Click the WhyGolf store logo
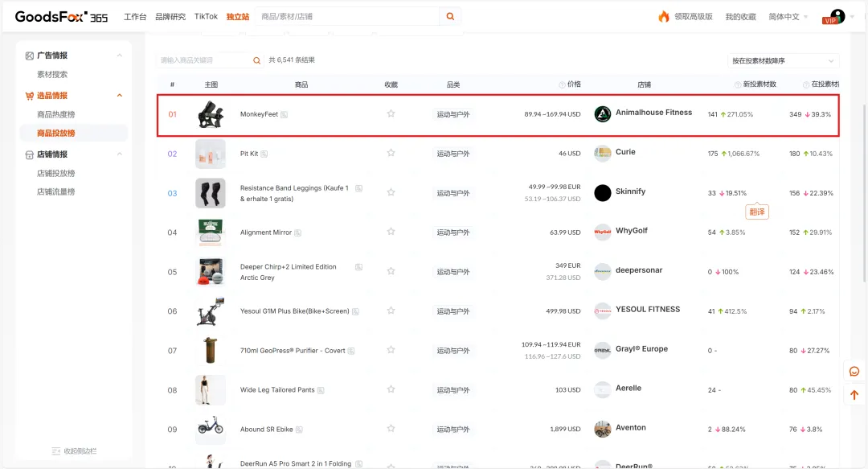868x469 pixels. tap(602, 232)
